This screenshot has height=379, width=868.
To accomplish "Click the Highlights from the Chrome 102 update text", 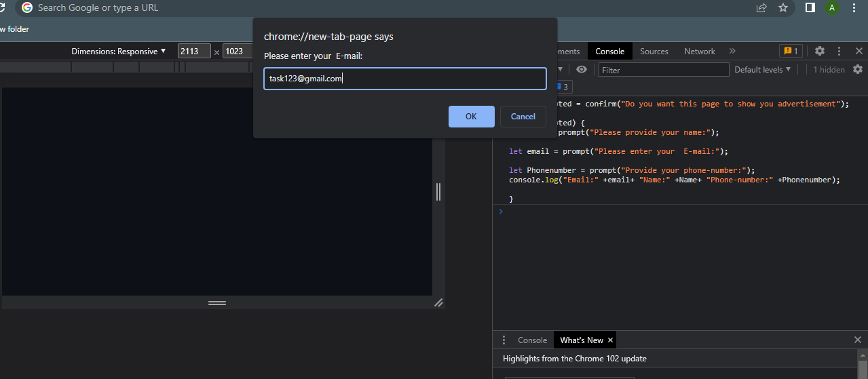I will (x=575, y=358).
